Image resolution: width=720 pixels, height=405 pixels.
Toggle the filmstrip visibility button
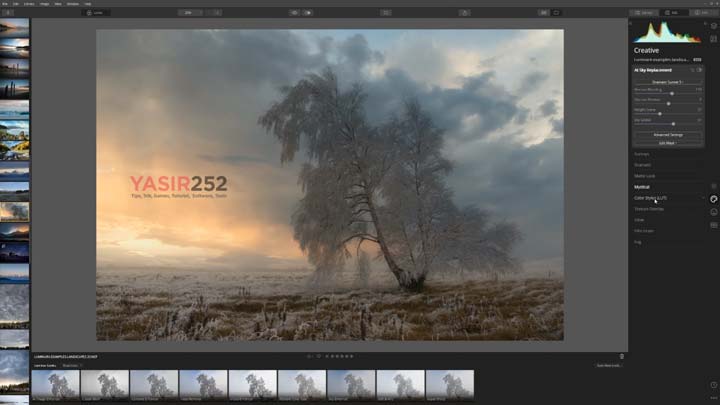544,13
